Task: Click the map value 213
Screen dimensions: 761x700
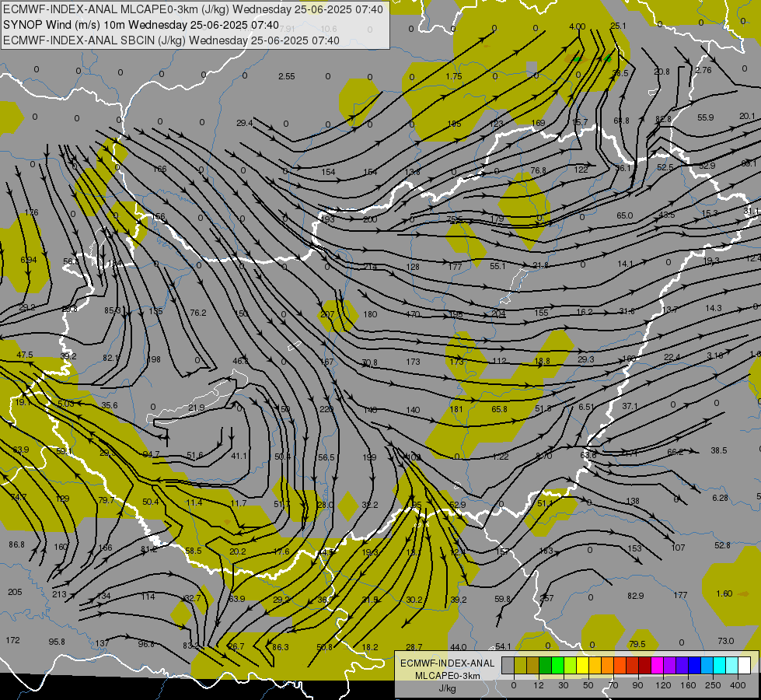Action: (x=59, y=594)
